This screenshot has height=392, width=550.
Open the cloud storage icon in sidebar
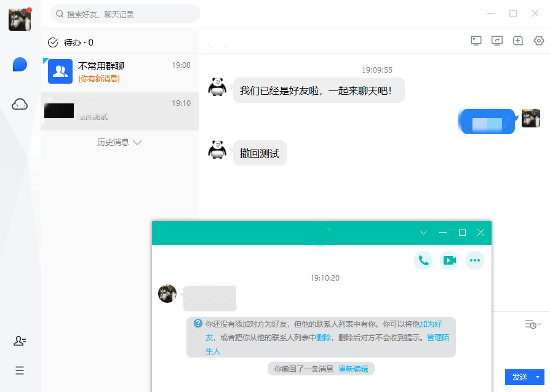pos(20,105)
